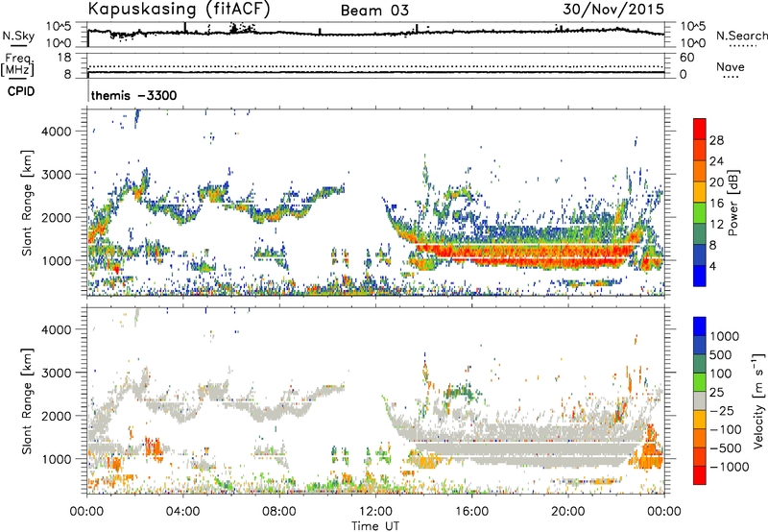This screenshot has height=532, width=768.
Task: Click the red bottom of the velocity colorbar
Action: (x=700, y=475)
